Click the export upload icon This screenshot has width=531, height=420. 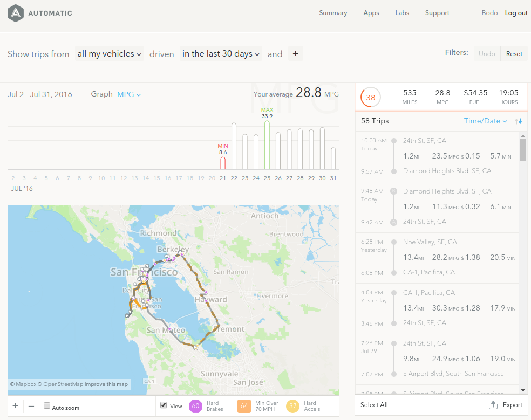(493, 405)
